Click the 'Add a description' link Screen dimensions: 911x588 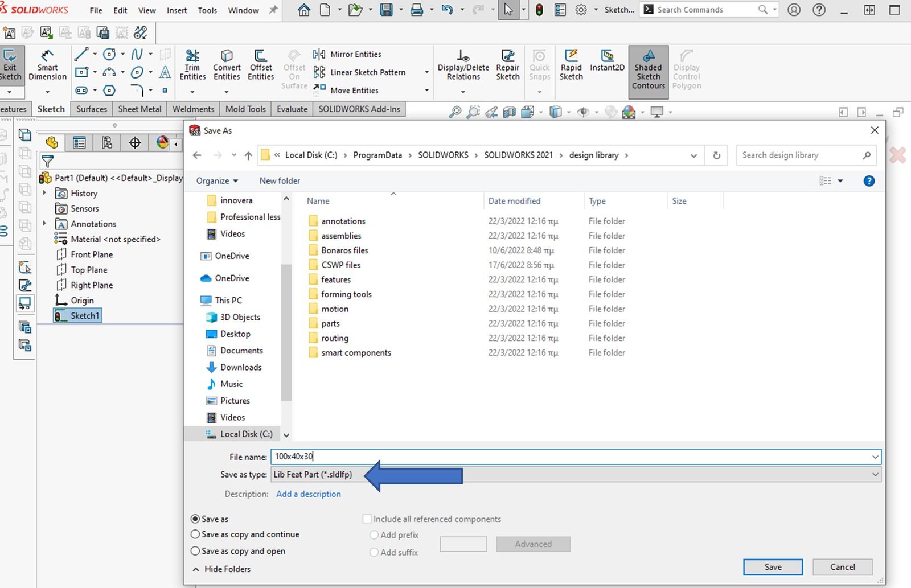309,494
